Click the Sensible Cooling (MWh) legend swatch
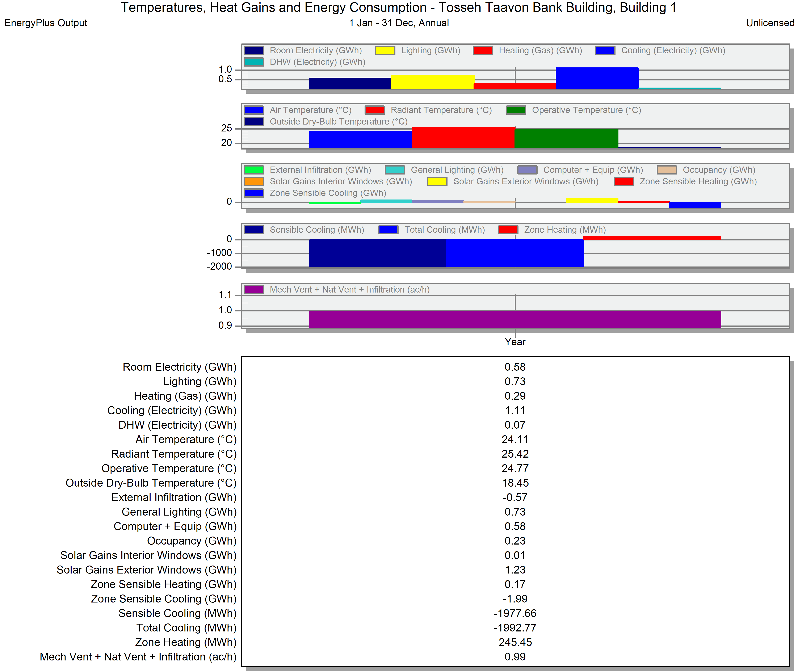The height and width of the screenshot is (672, 798). [254, 230]
